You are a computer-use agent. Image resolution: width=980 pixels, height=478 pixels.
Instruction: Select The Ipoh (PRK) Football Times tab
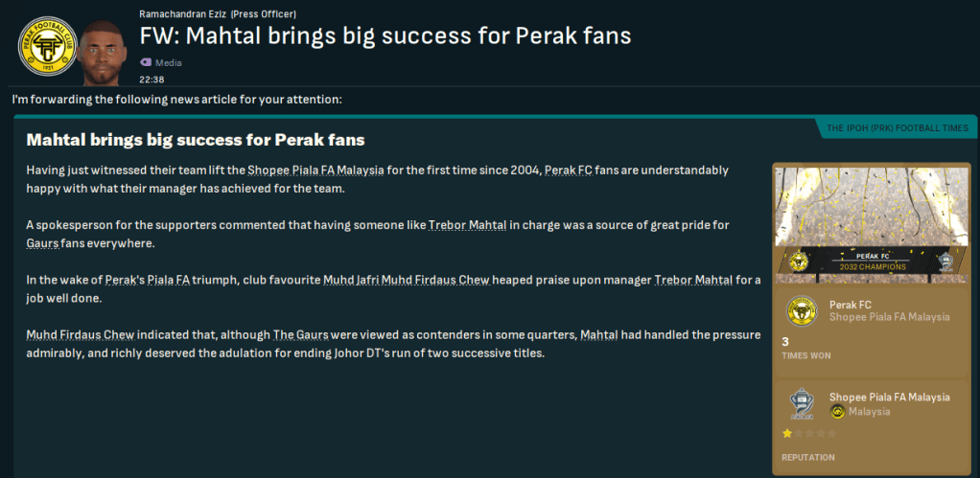pyautogui.click(x=897, y=128)
